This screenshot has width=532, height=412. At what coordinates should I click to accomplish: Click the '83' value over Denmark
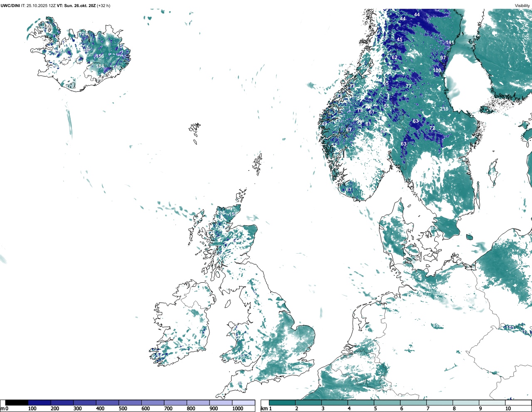tap(433, 228)
